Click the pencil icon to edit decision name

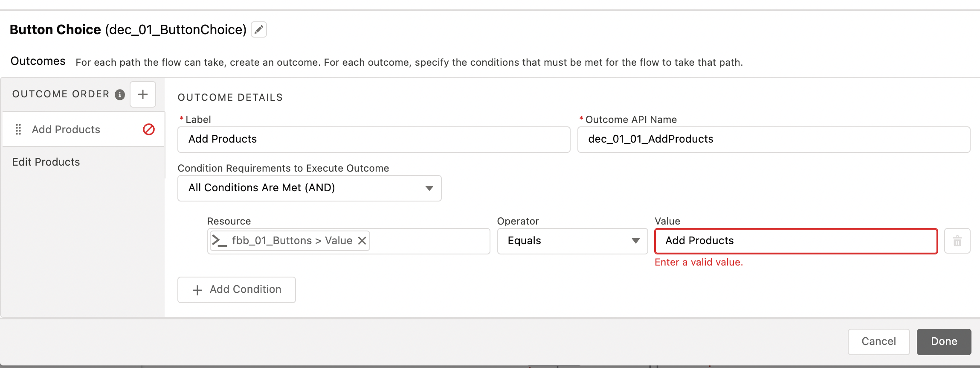coord(258,29)
